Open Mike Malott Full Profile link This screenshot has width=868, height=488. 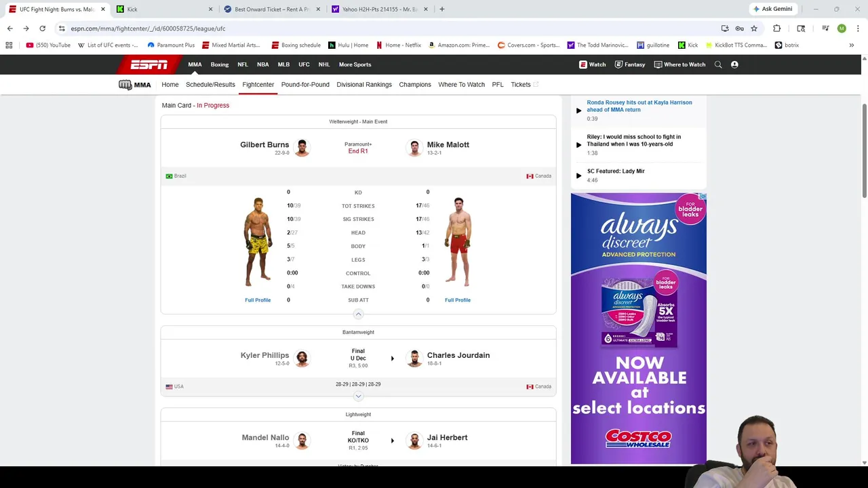tap(458, 300)
